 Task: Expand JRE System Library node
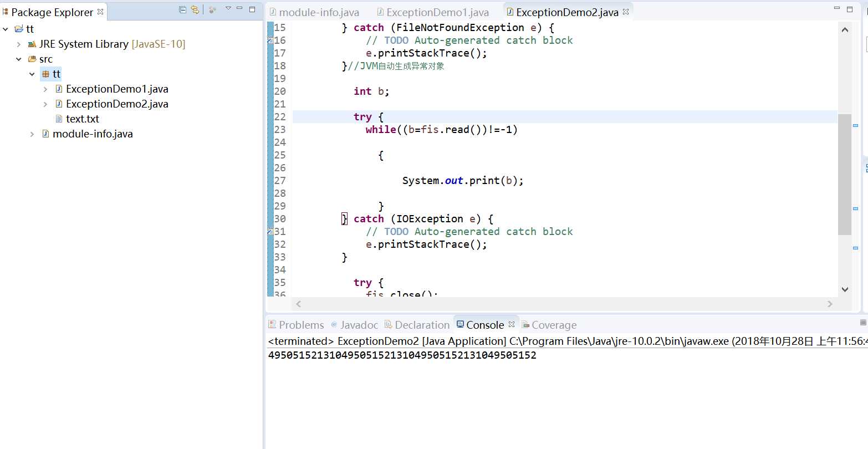pyautogui.click(x=19, y=44)
